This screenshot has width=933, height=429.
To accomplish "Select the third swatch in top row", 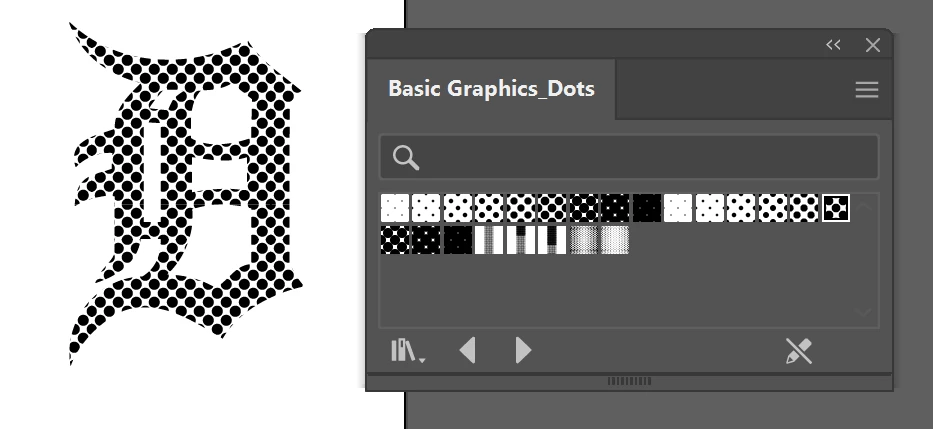I will pos(458,208).
